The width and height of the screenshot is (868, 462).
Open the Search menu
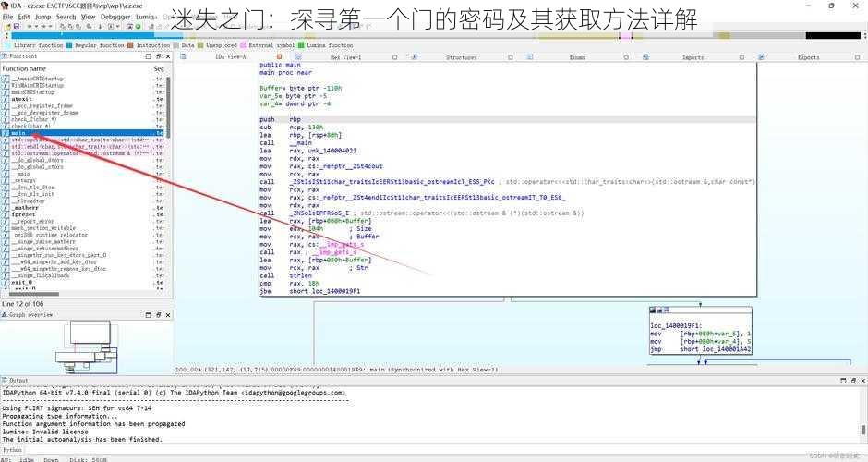66,17
